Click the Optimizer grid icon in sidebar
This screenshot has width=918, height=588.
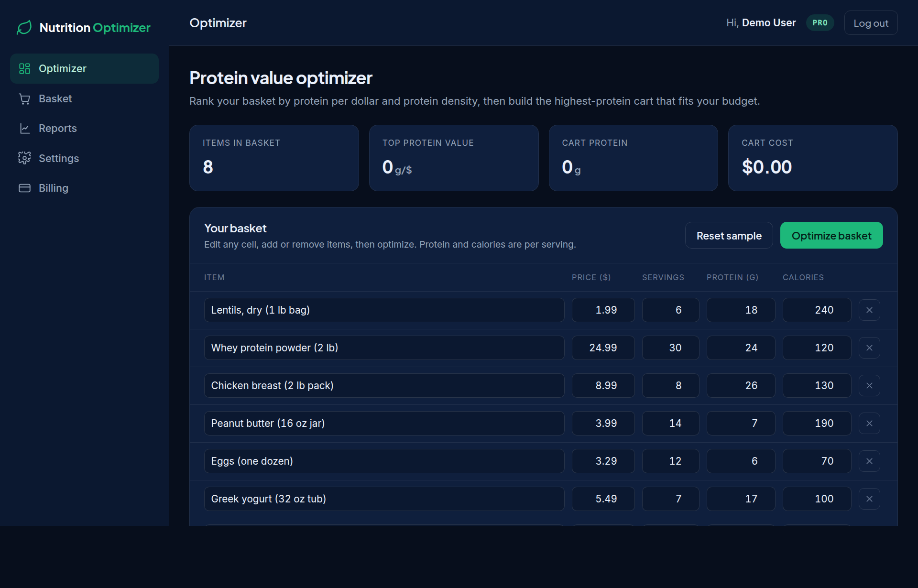pyautogui.click(x=24, y=69)
